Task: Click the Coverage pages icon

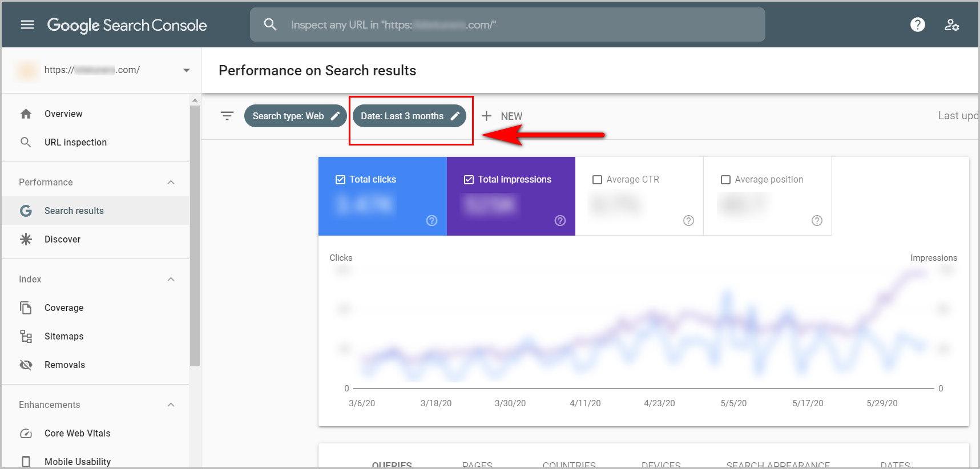Action: [x=26, y=308]
